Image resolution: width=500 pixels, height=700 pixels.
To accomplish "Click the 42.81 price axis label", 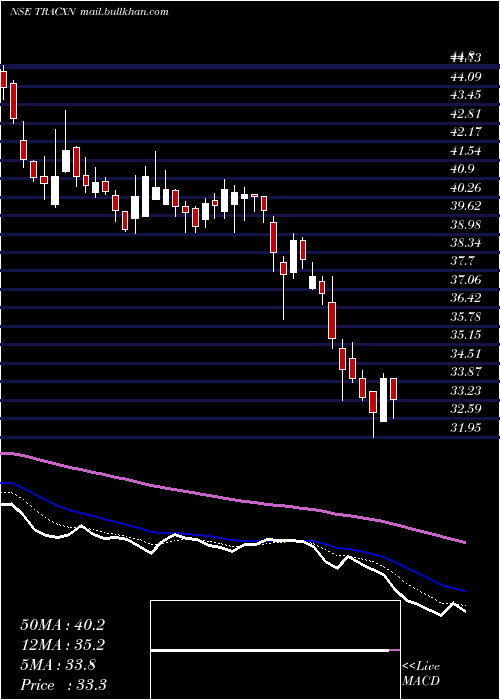I will pyautogui.click(x=466, y=114).
